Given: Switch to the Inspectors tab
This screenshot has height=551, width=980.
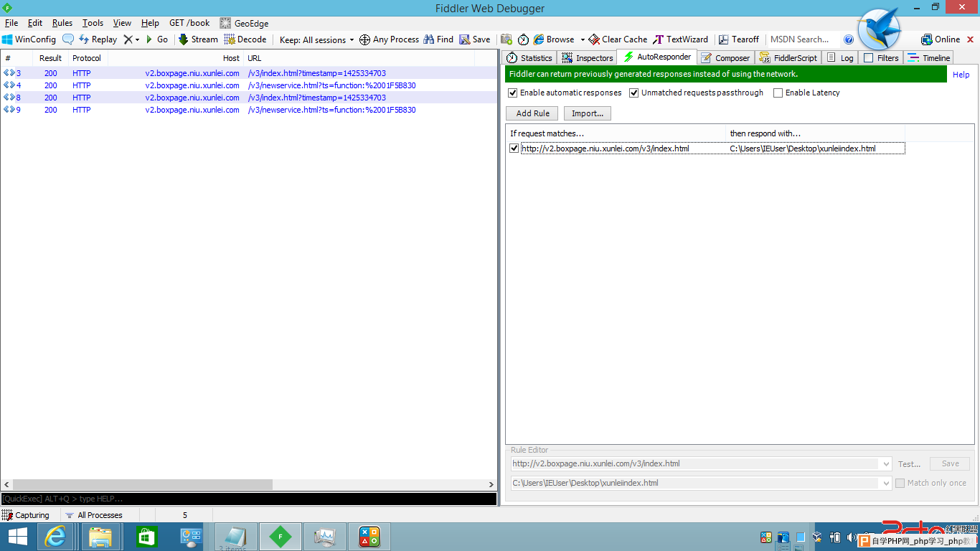Looking at the screenshot, I should (588, 58).
